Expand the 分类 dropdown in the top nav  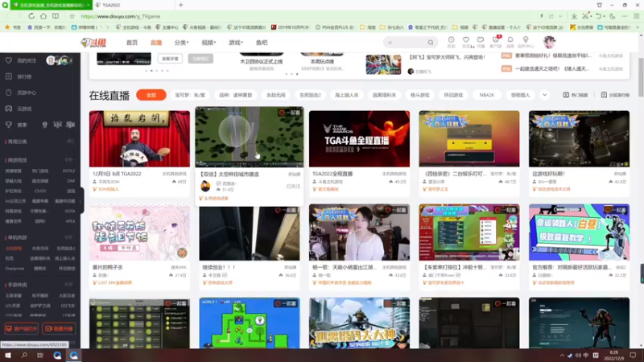coord(181,43)
